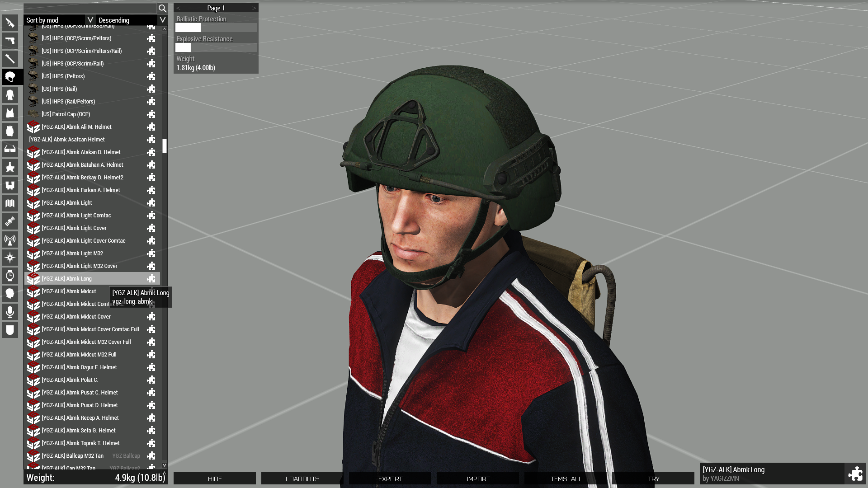Open the map category
868x488 pixels.
click(10, 203)
